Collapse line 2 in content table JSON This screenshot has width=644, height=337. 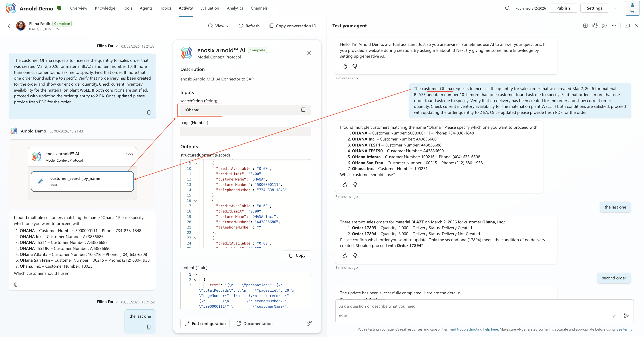click(x=196, y=280)
